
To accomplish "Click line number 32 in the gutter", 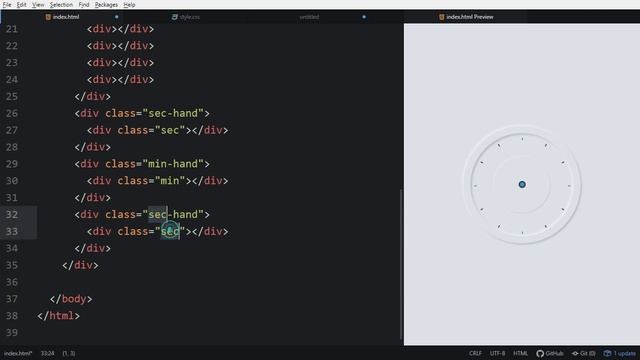I will tap(12, 214).
